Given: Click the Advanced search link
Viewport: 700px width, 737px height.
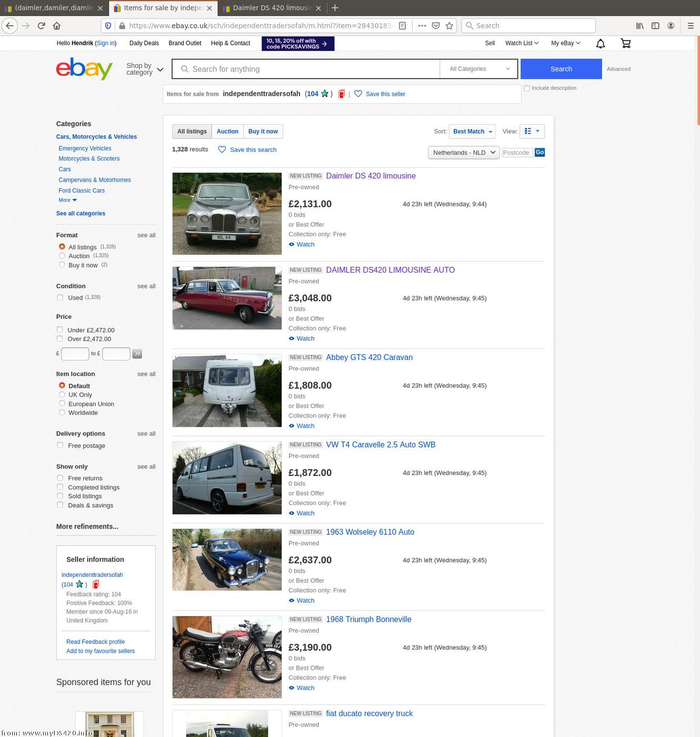Looking at the screenshot, I should [618, 69].
